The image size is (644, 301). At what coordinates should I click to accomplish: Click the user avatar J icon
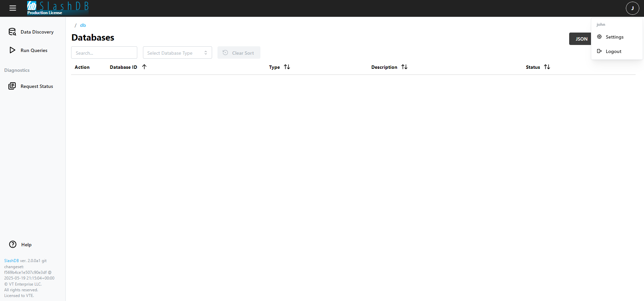(632, 8)
